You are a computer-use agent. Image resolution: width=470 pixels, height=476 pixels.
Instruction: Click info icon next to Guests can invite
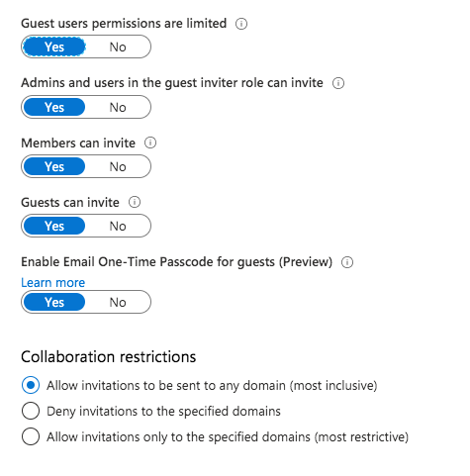click(x=135, y=202)
